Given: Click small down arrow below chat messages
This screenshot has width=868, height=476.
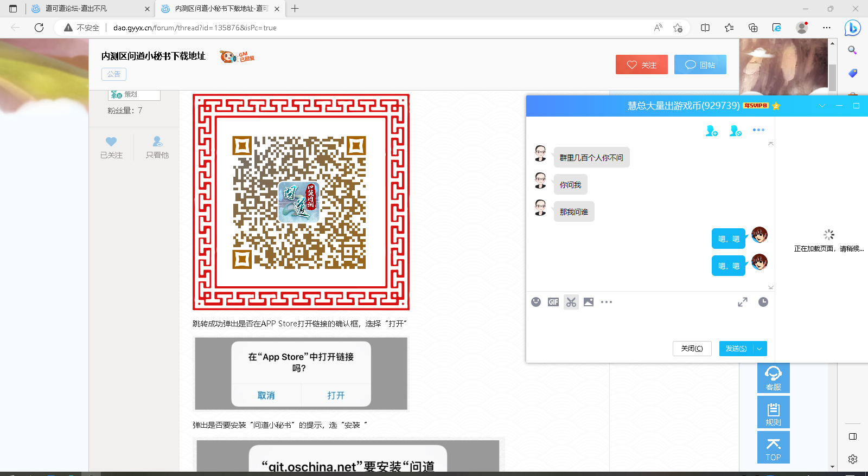Looking at the screenshot, I should [771, 287].
